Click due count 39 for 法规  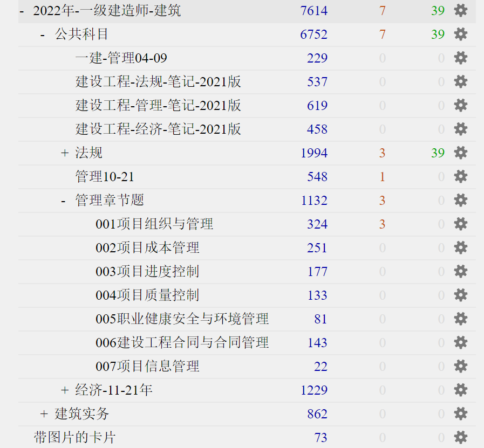click(x=438, y=153)
